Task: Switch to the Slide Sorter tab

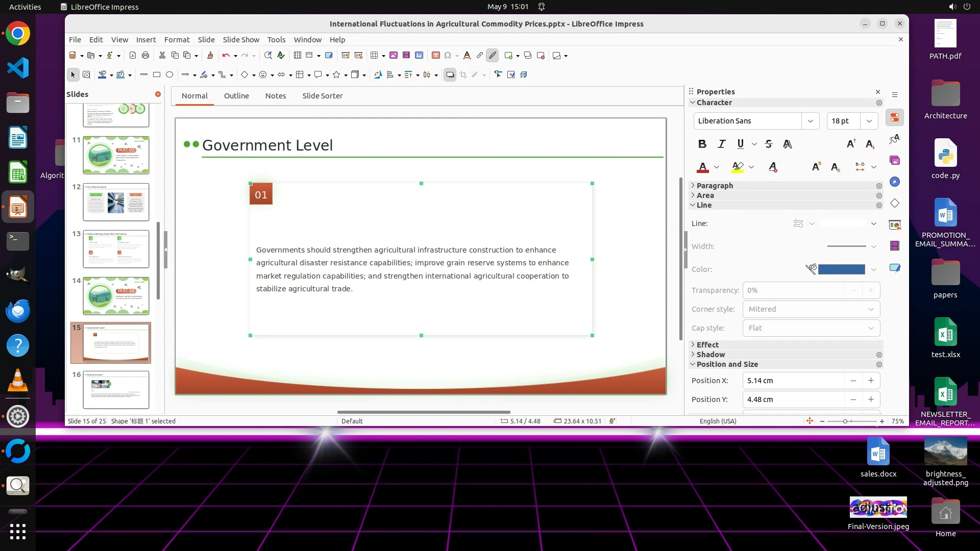Action: click(322, 96)
